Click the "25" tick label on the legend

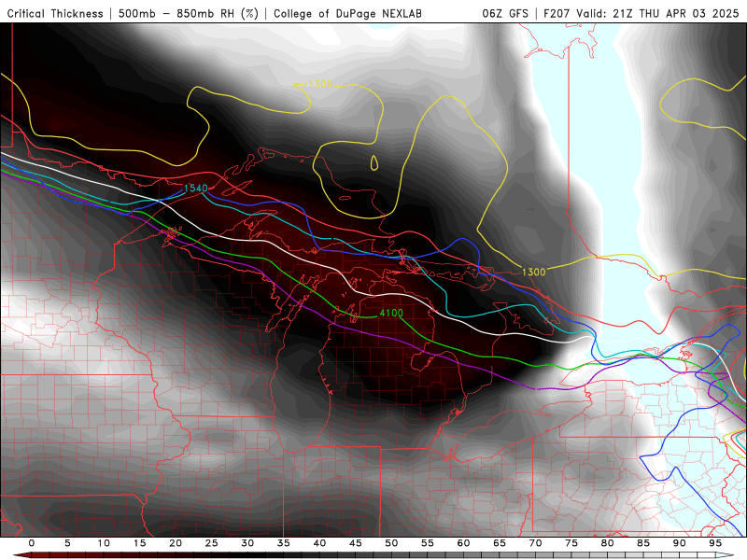pos(212,543)
